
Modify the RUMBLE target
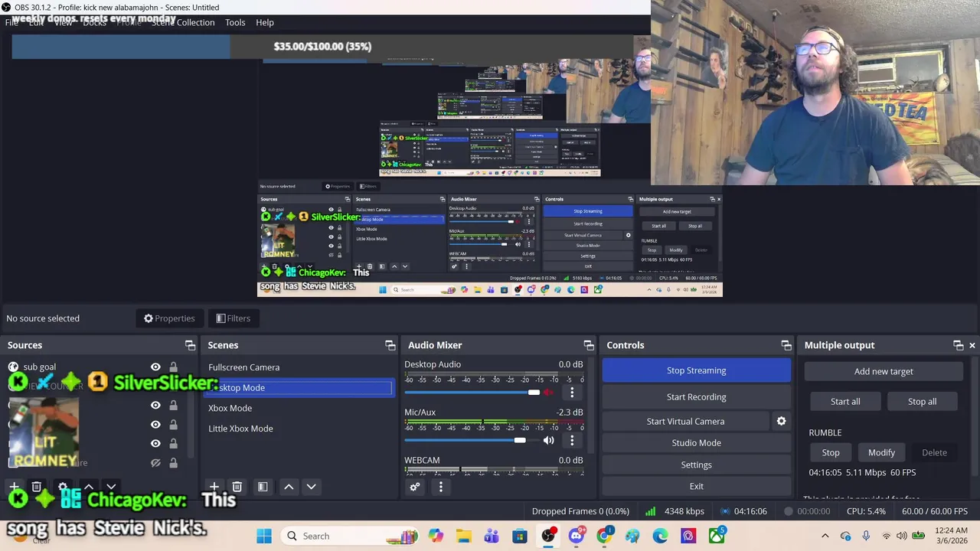click(x=881, y=452)
